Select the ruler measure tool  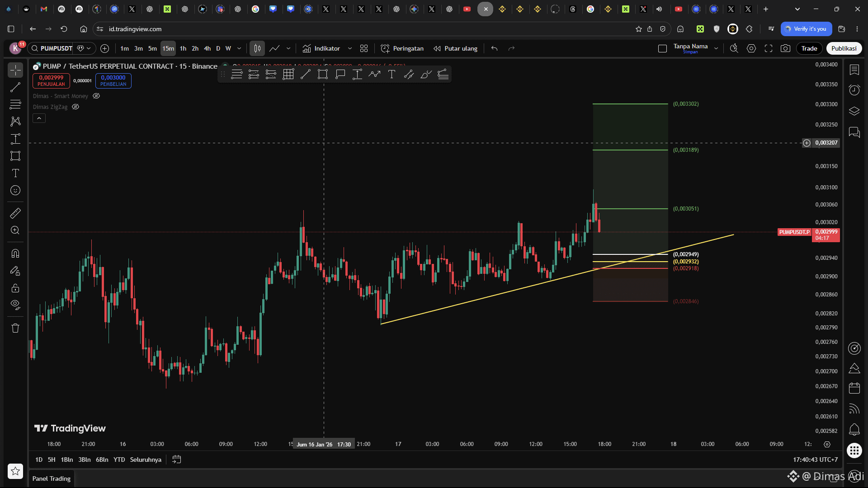(x=15, y=213)
